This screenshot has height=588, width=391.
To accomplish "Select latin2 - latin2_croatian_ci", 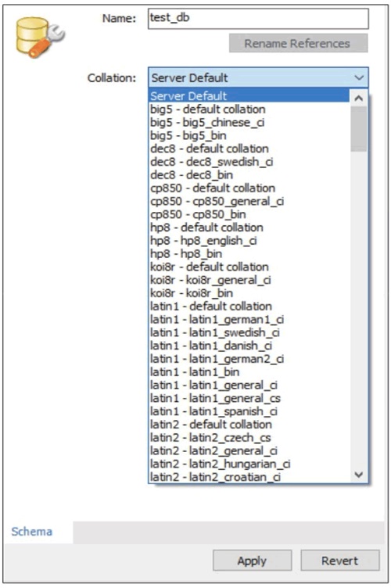I will 249,477.
